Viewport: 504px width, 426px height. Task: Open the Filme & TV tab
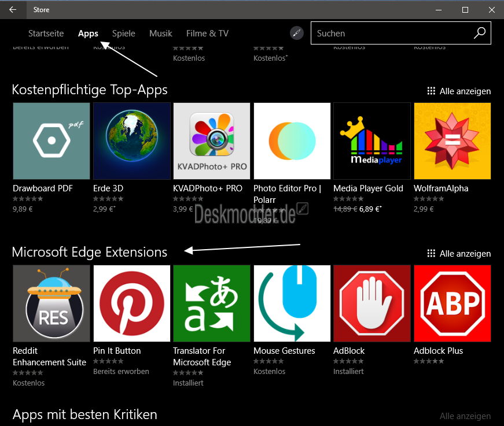(207, 34)
